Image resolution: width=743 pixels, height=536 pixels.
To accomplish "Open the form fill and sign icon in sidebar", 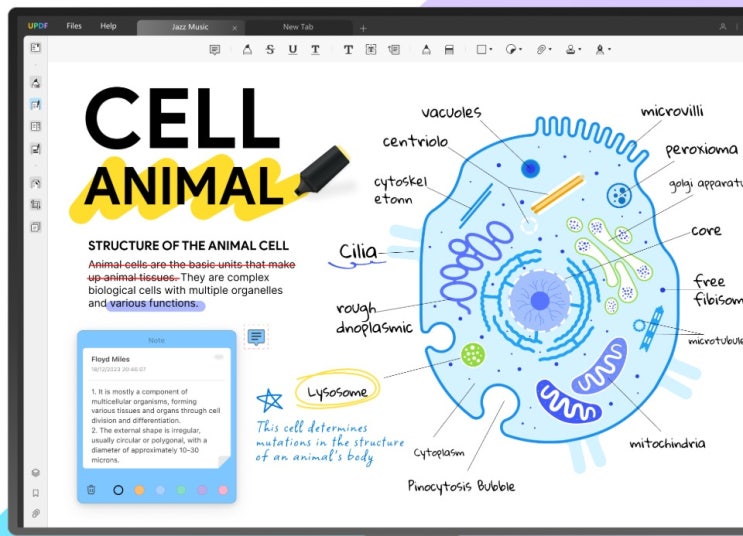I will (x=36, y=149).
